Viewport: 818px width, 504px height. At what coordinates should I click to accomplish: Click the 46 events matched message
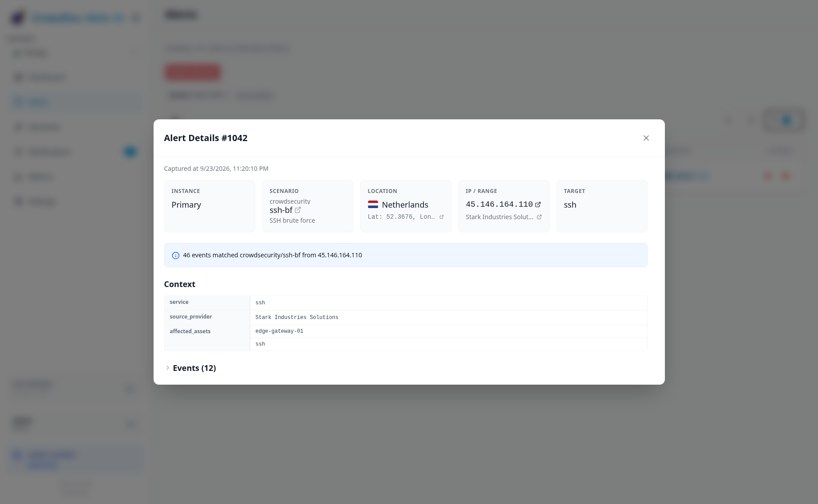point(272,255)
